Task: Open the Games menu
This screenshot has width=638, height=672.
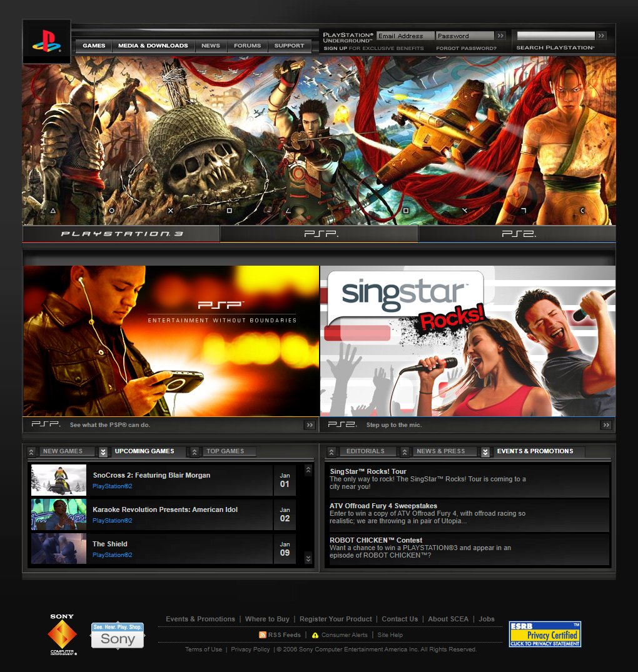Action: click(x=94, y=46)
